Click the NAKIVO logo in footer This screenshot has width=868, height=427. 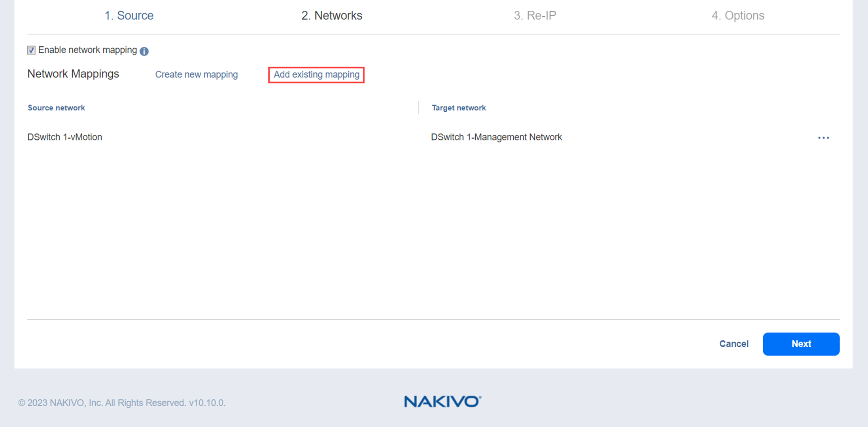pyautogui.click(x=442, y=401)
